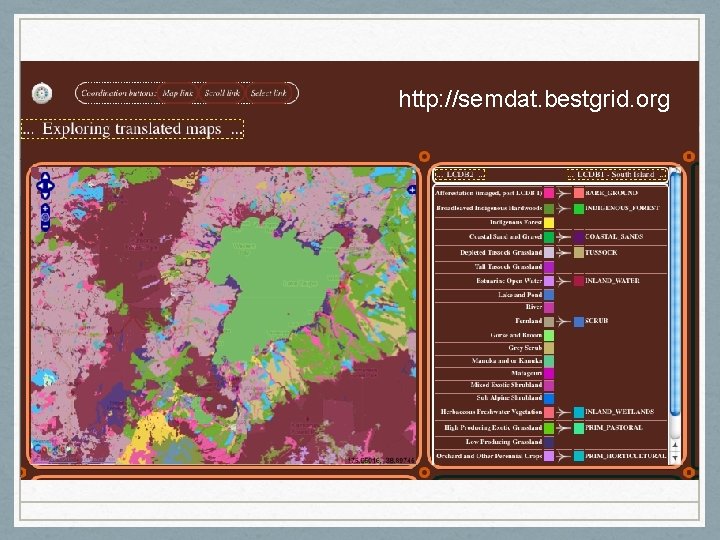Pan the map down with arrow control
Screen dimensions: 720x540
[45, 195]
